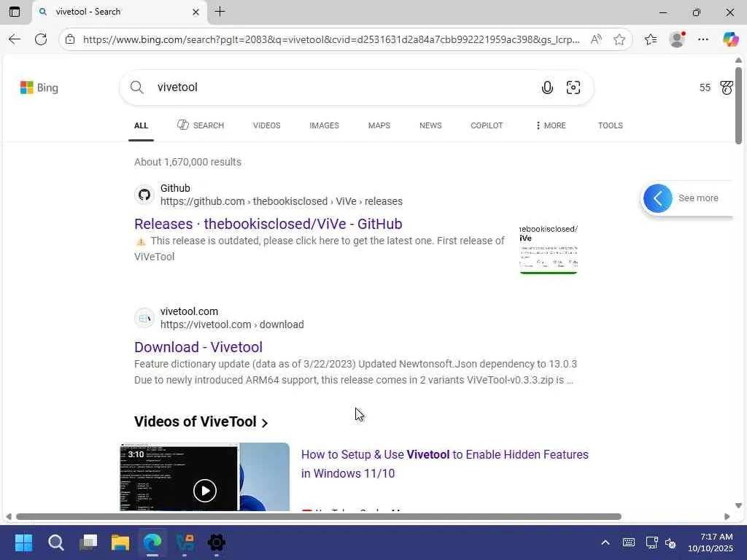Click the Edge icon on taskbar

click(152, 542)
